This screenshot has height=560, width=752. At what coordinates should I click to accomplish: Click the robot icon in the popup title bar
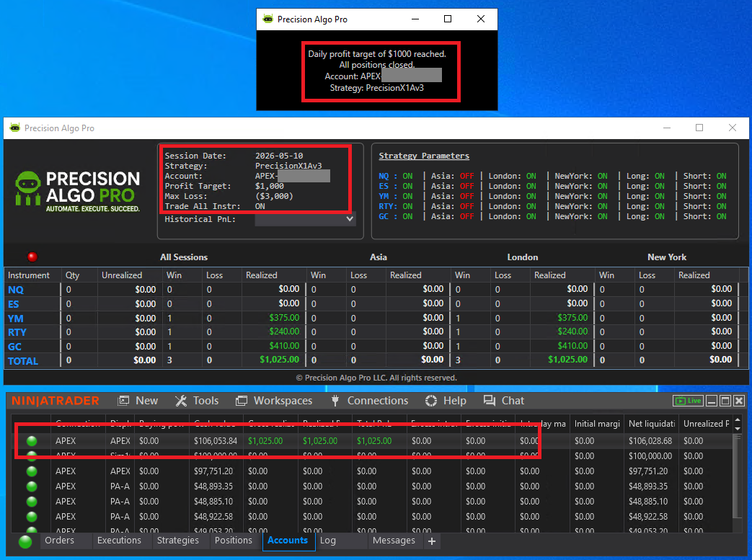point(268,19)
